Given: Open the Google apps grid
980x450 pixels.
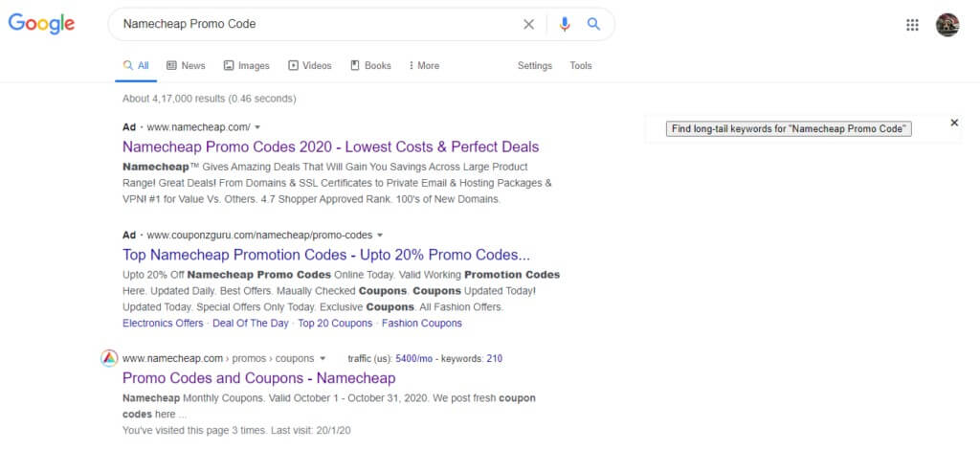Looking at the screenshot, I should [x=912, y=25].
